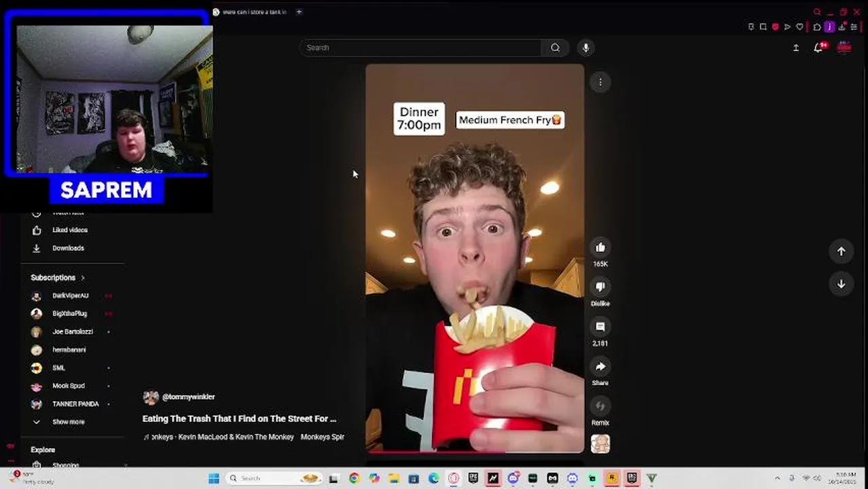This screenshot has width=868, height=489.
Task: Open the browser extensions cube icon
Action: point(817,27)
